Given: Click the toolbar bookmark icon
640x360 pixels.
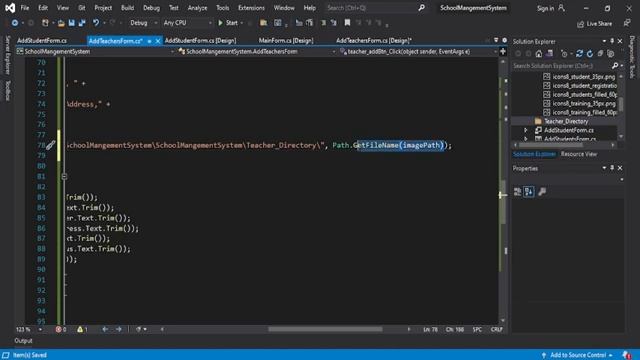Looking at the screenshot, I should (x=347, y=23).
